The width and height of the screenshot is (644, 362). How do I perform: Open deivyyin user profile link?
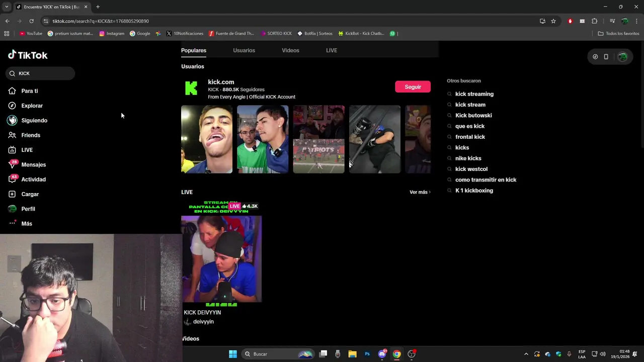coord(203,322)
